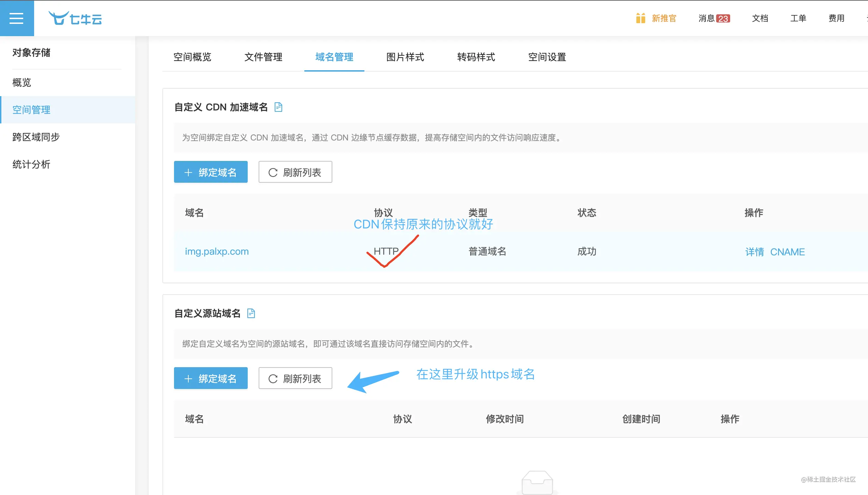Open the 费用 top menu
868x495 pixels.
click(837, 18)
